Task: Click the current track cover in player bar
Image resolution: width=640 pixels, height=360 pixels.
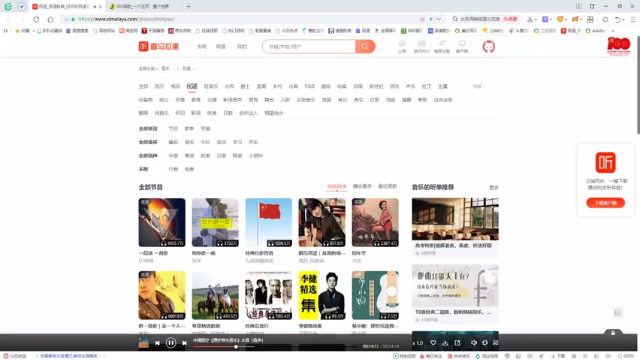Action: click(144, 343)
